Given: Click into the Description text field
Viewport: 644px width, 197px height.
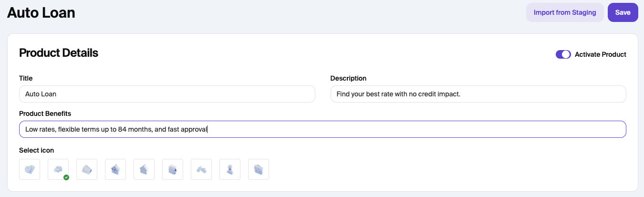Looking at the screenshot, I should pos(478,94).
